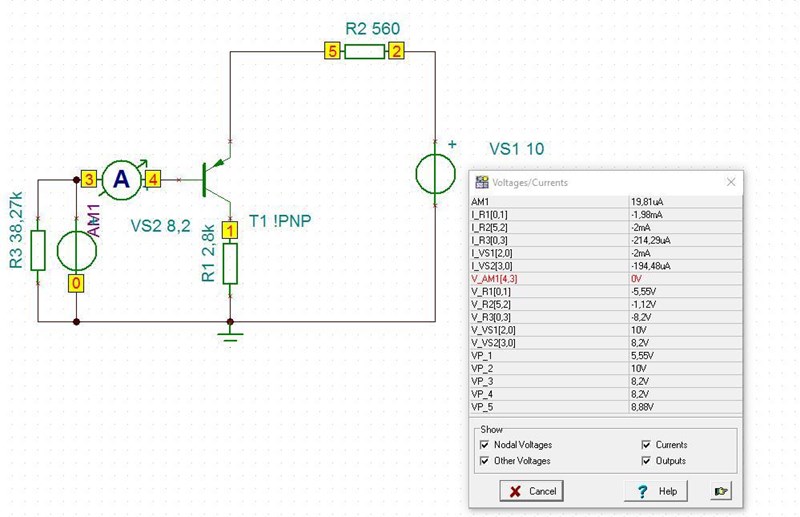Select resistor R3 component body
This screenshot has width=800, height=517.
[38, 250]
